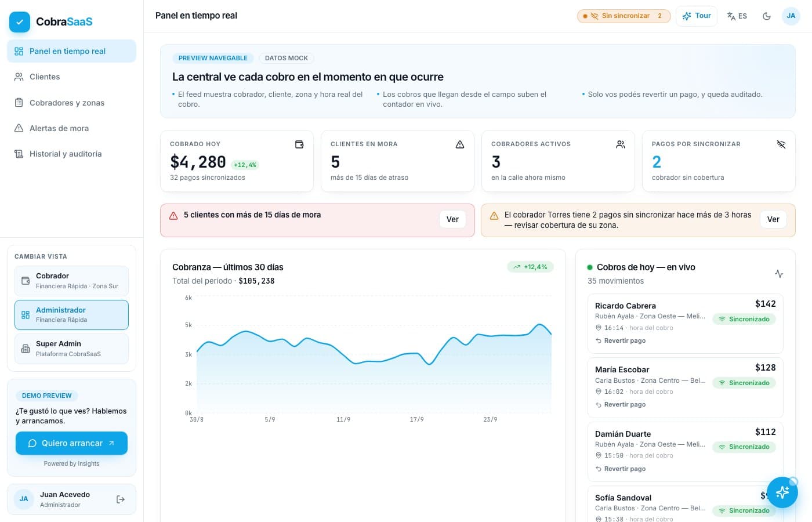Open the Sin sincronizar status badge

(x=623, y=16)
